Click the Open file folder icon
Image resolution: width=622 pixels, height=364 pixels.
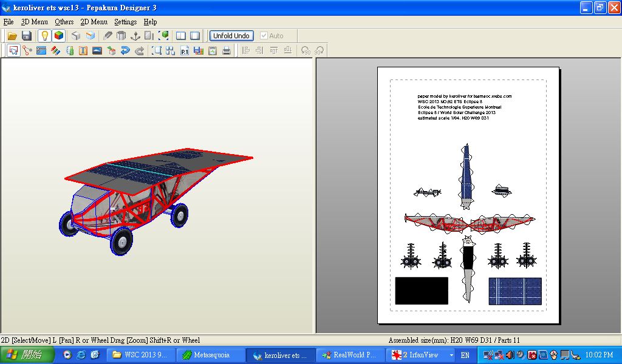pyautogui.click(x=12, y=36)
